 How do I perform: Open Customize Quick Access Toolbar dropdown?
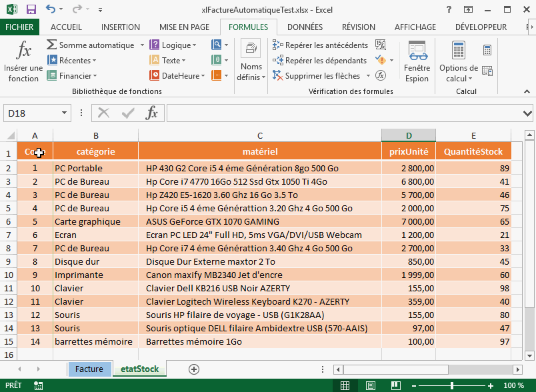click(x=100, y=10)
